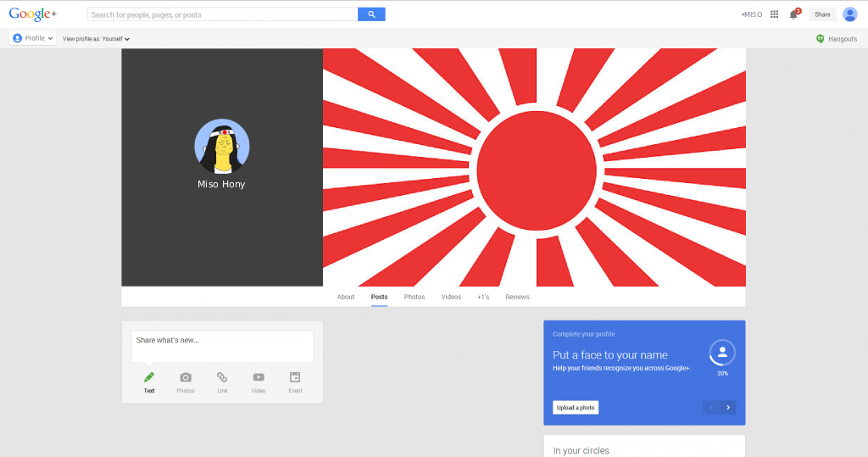The height and width of the screenshot is (457, 868).
Task: Open the Reviews tab
Action: click(517, 297)
